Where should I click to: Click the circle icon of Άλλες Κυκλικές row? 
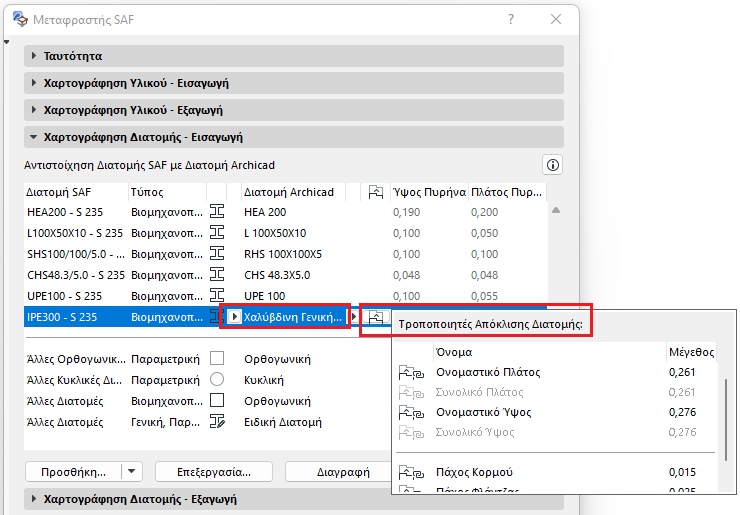tap(217, 379)
